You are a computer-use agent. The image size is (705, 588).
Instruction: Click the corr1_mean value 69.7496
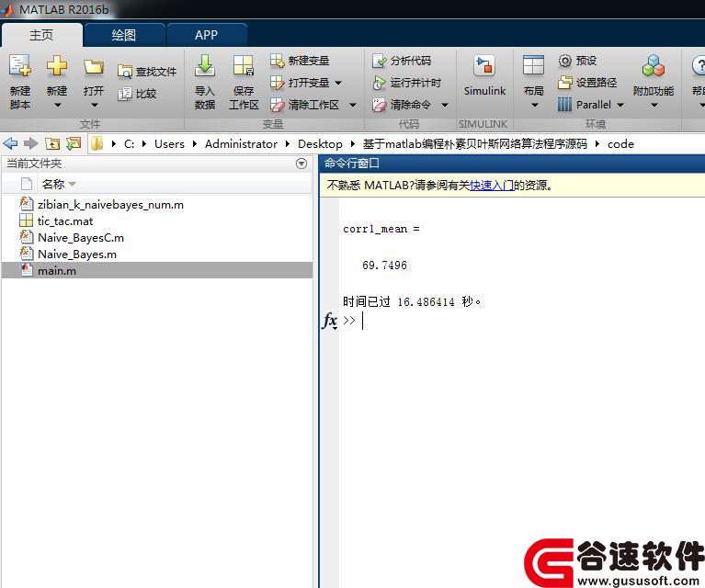pos(384,265)
